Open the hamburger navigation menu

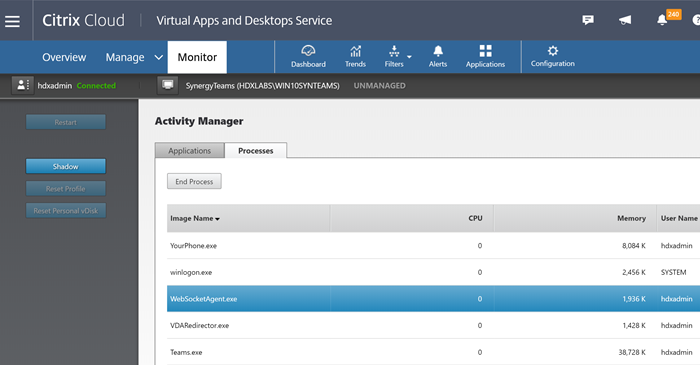point(12,21)
